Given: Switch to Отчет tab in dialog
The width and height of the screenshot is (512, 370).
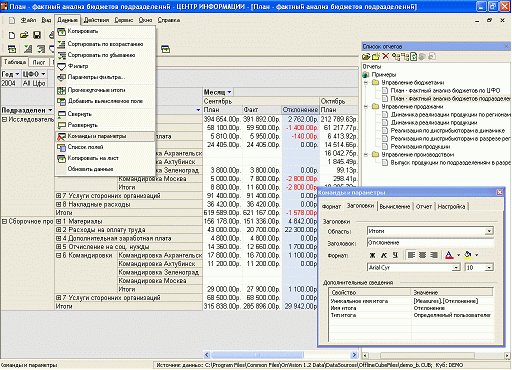Looking at the screenshot, I should [x=424, y=207].
